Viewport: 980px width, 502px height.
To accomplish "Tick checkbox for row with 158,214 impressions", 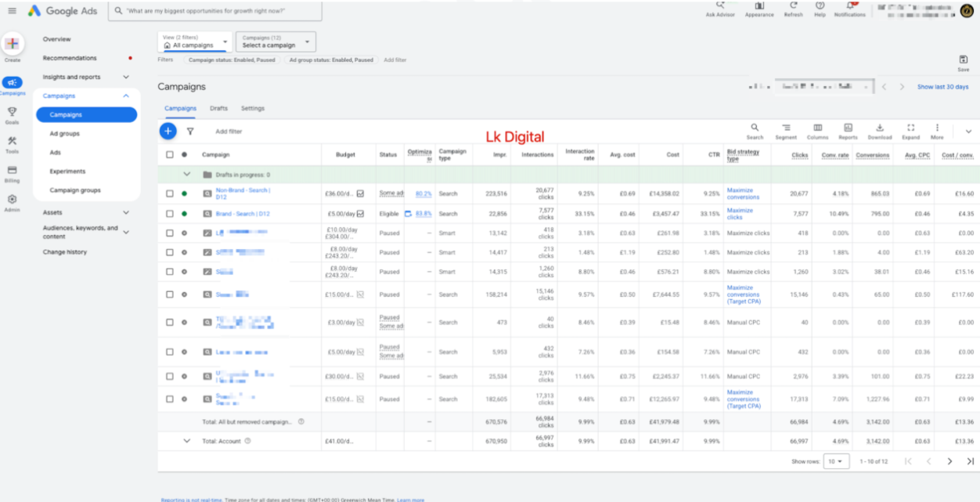I will [x=170, y=294].
